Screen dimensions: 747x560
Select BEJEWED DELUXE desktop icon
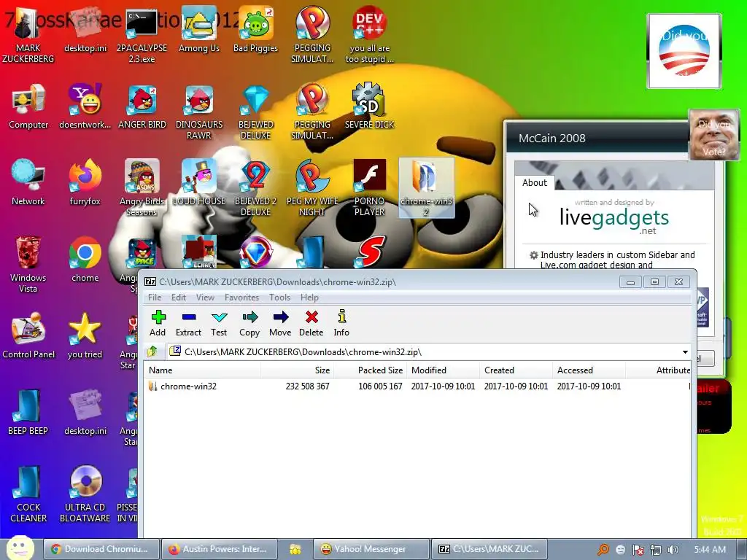[x=255, y=112]
